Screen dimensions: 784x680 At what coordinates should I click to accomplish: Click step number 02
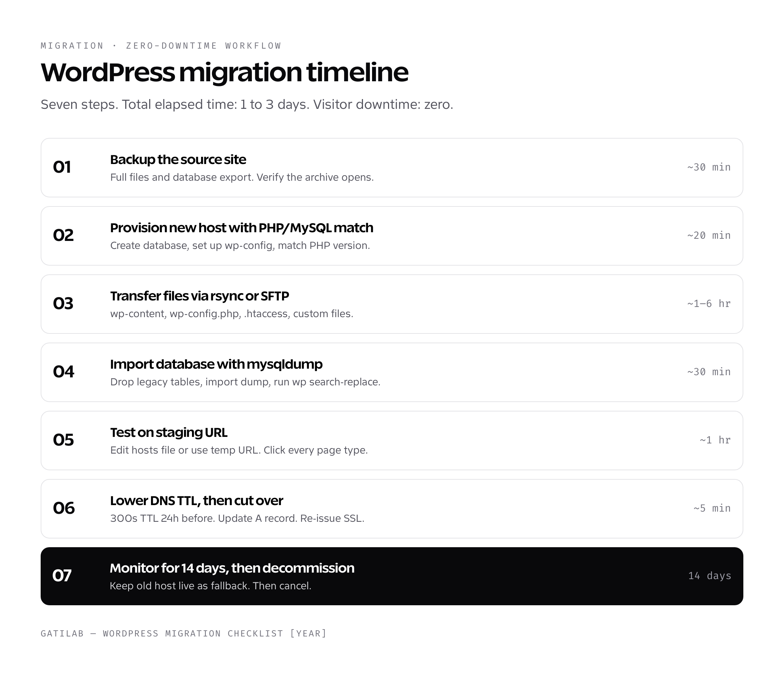tap(63, 235)
